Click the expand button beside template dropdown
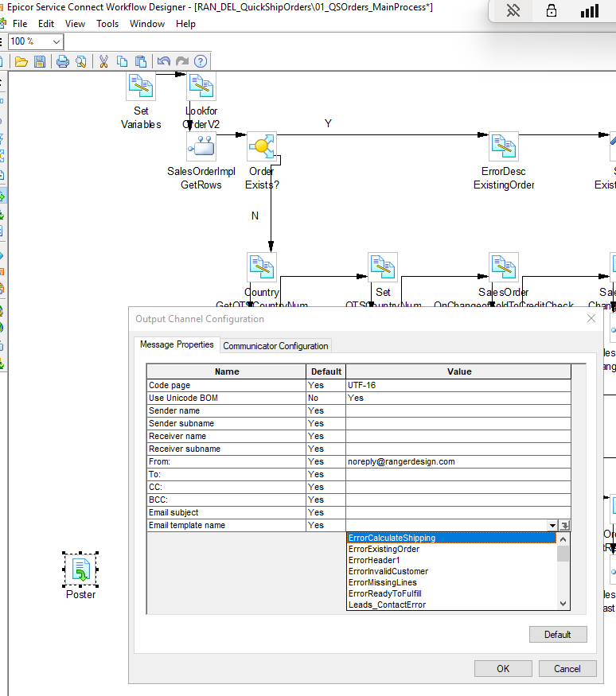This screenshot has height=696, width=616. (564, 526)
